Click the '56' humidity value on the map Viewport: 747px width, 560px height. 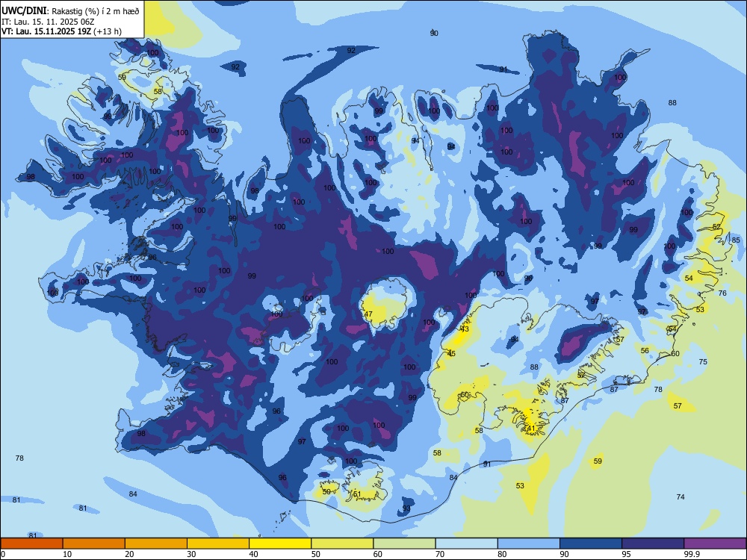tap(645, 350)
